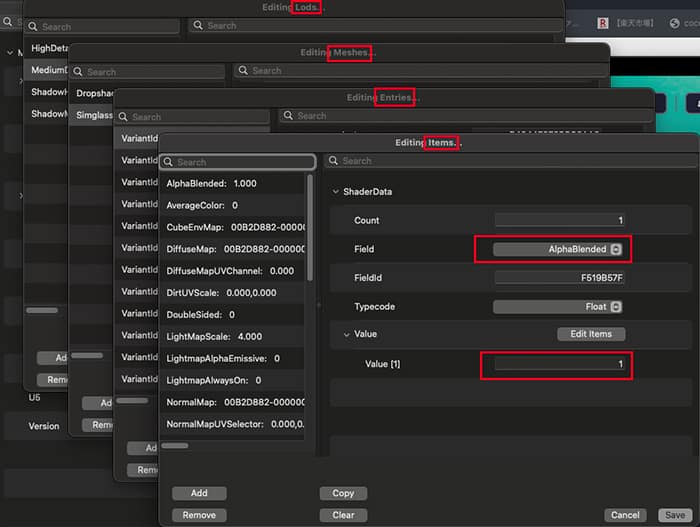Click the FieldId field showing F519B57F
The image size is (700, 527).
coord(559,278)
